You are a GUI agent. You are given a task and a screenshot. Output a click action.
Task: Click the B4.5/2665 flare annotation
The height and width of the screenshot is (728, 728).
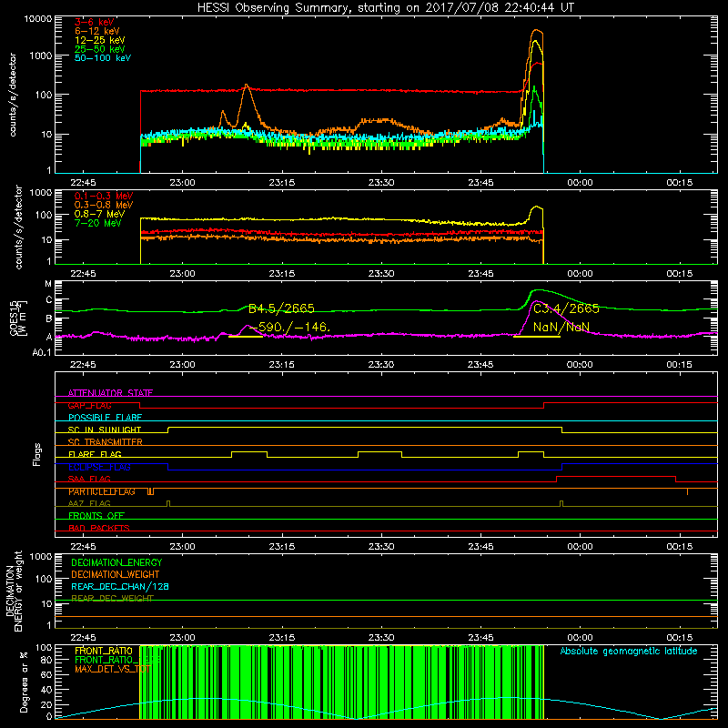pyautogui.click(x=281, y=308)
